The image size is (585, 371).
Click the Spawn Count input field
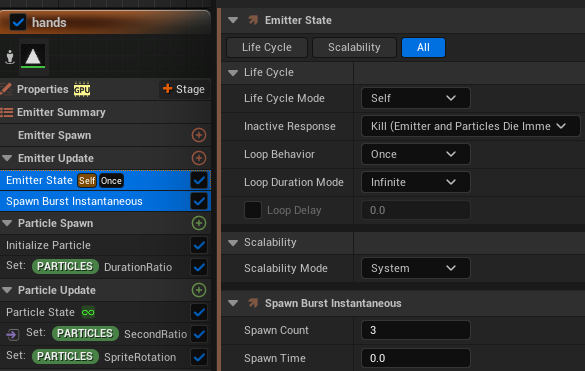(416, 330)
